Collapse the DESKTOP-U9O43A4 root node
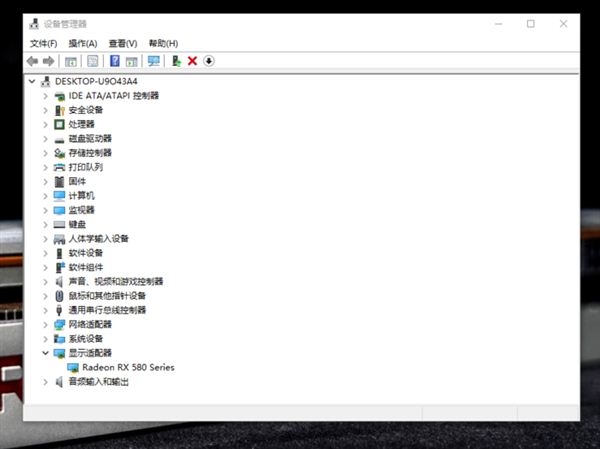Image resolution: width=600 pixels, height=449 pixels. click(x=32, y=81)
